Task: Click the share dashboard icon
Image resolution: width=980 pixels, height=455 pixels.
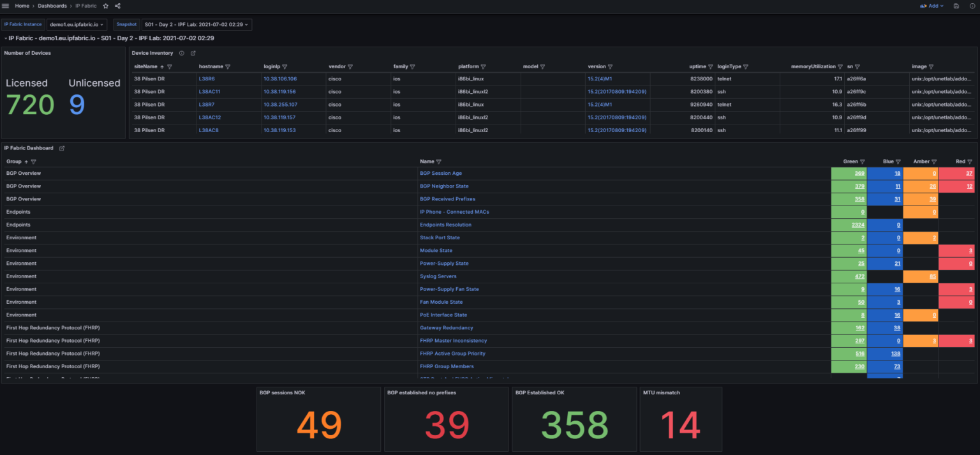Action: click(x=117, y=6)
